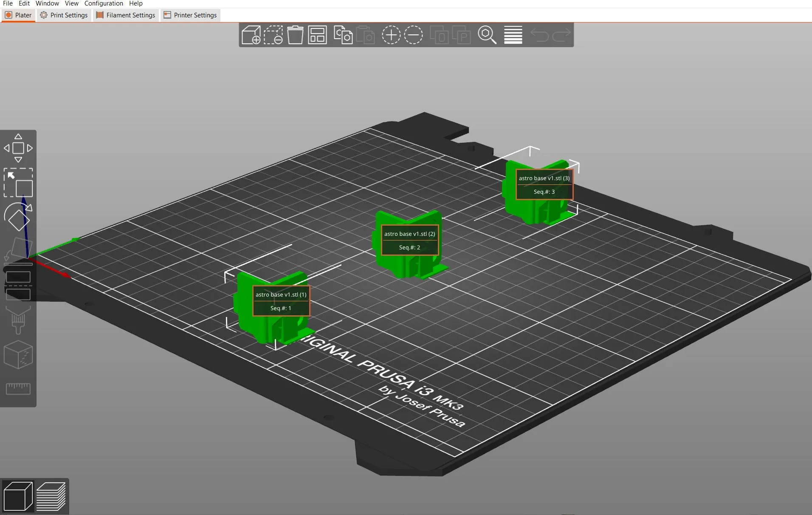Undo the last action

[x=539, y=35]
